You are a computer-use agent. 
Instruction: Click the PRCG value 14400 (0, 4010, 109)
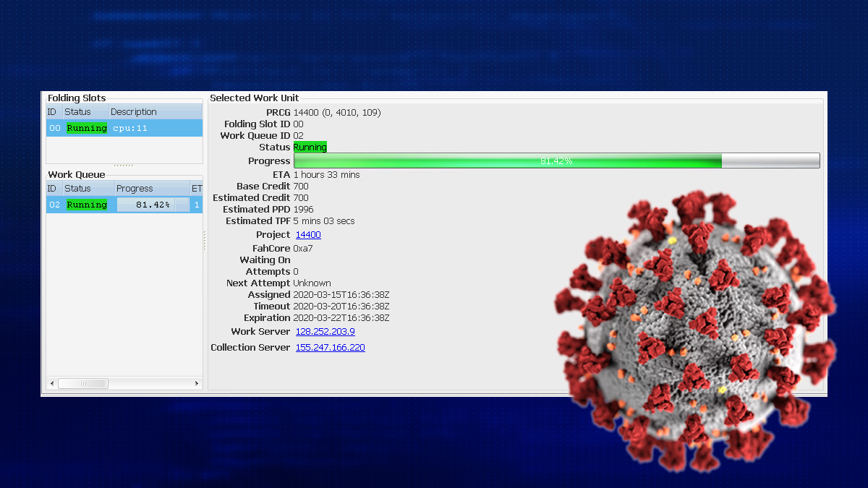pos(336,112)
